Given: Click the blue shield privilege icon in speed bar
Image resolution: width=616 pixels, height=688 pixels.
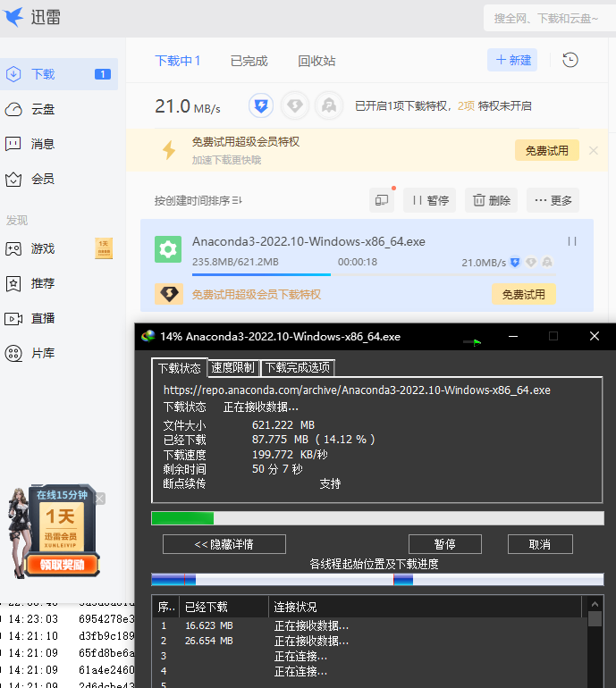Looking at the screenshot, I should 261,105.
